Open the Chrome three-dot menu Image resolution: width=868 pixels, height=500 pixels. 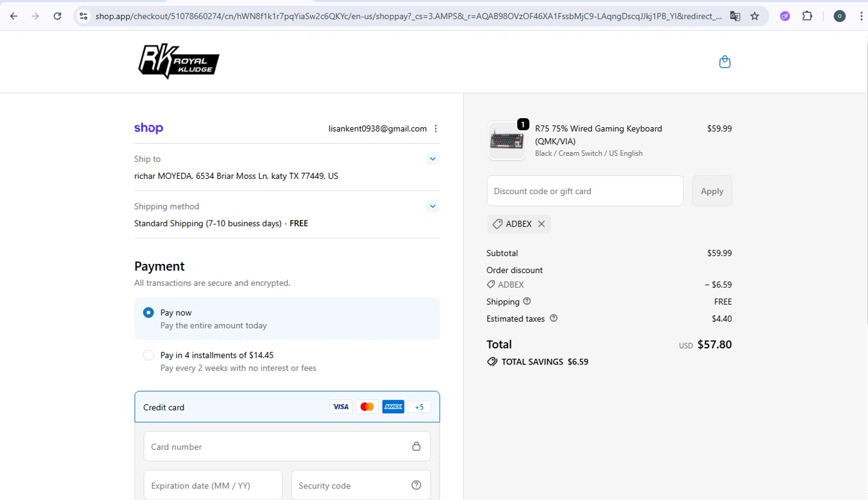[862, 16]
